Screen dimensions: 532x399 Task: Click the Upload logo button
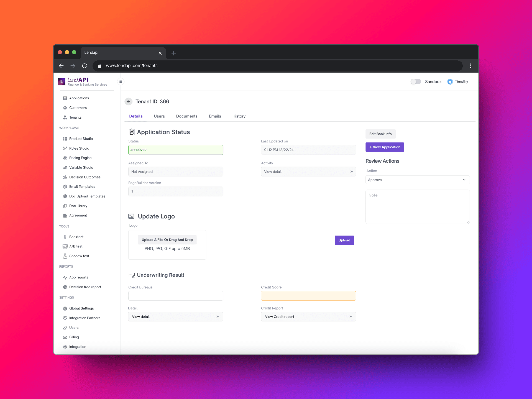(x=344, y=240)
